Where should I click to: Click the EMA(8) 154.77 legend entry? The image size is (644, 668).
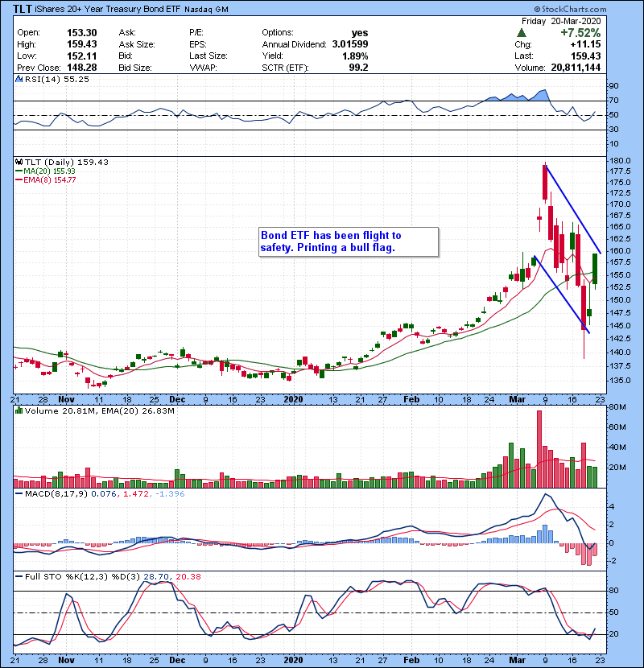(46, 179)
